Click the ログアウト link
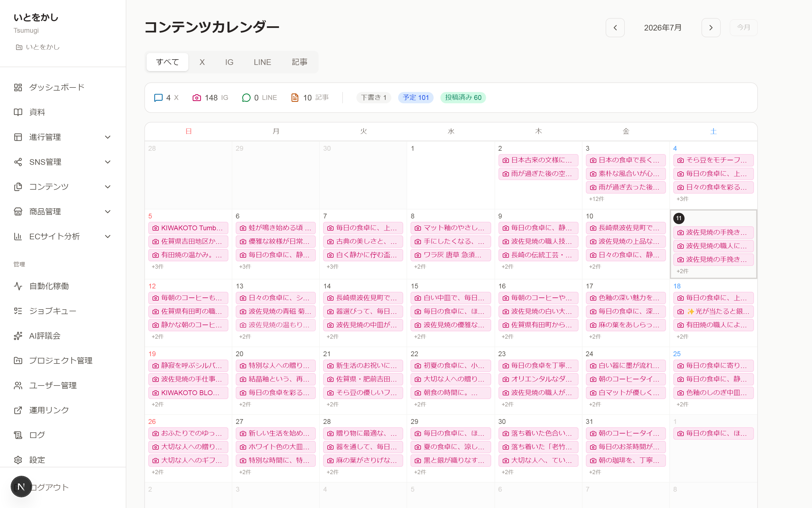The height and width of the screenshot is (508, 812). (49, 487)
